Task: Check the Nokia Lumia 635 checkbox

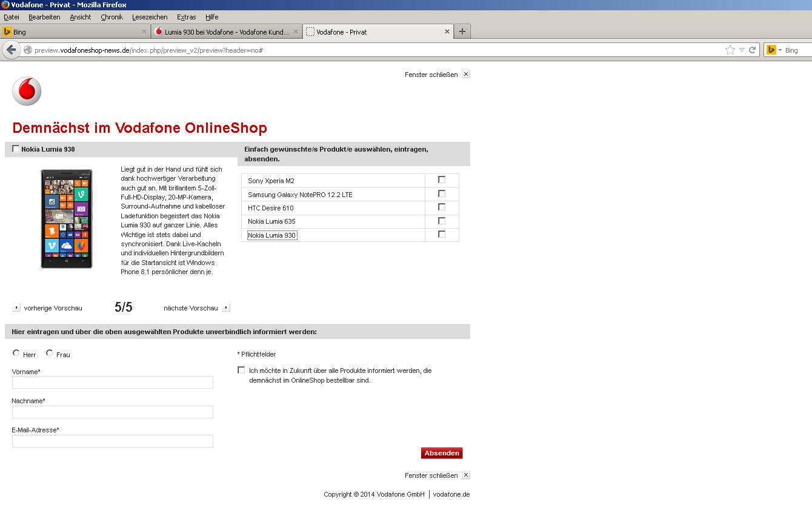Action: (x=442, y=221)
